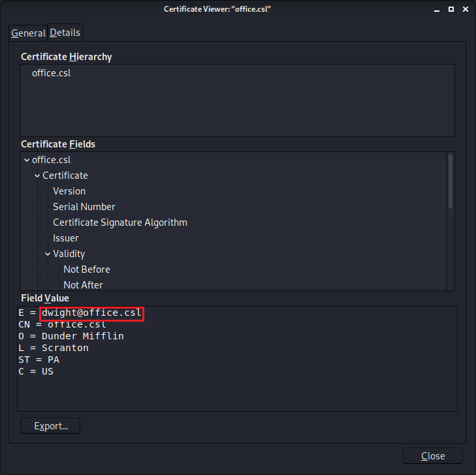Select the Serial Number field
The width and height of the screenshot is (476, 475).
[x=84, y=207]
